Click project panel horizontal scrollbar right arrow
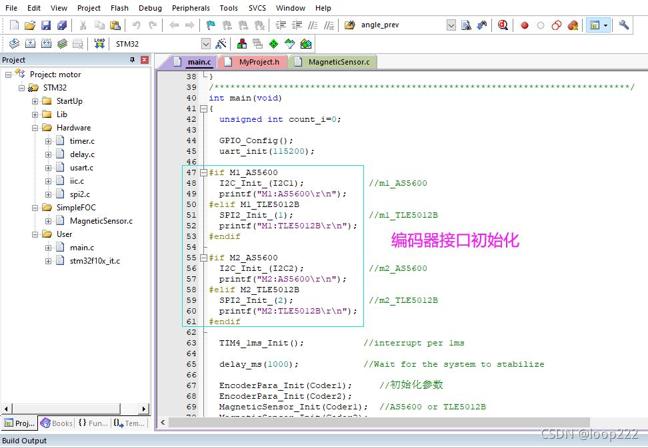648x448 pixels. coord(143,409)
